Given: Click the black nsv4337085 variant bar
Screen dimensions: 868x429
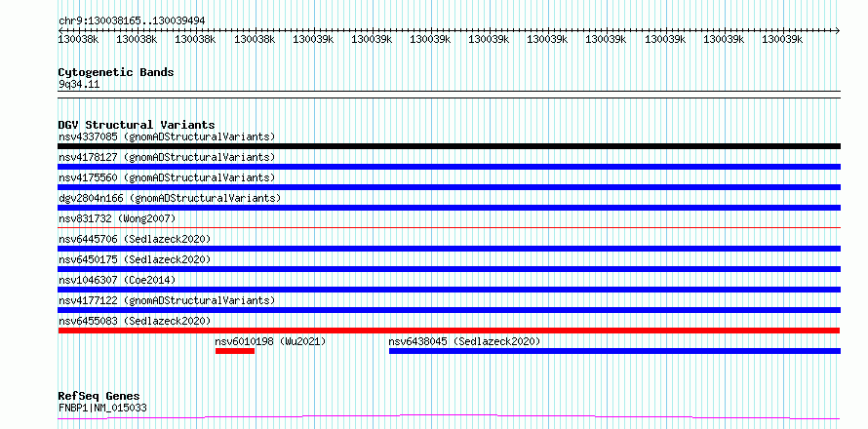Looking at the screenshot, I should [x=449, y=146].
